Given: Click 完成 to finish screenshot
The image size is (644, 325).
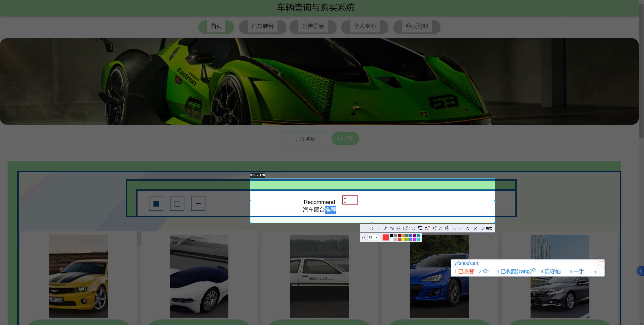Looking at the screenshot, I should [486, 228].
